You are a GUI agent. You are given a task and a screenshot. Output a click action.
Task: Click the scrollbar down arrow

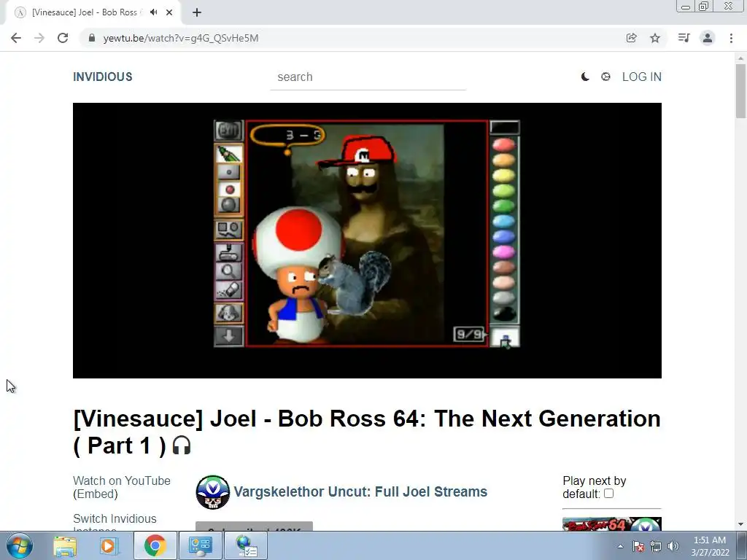pyautogui.click(x=740, y=524)
